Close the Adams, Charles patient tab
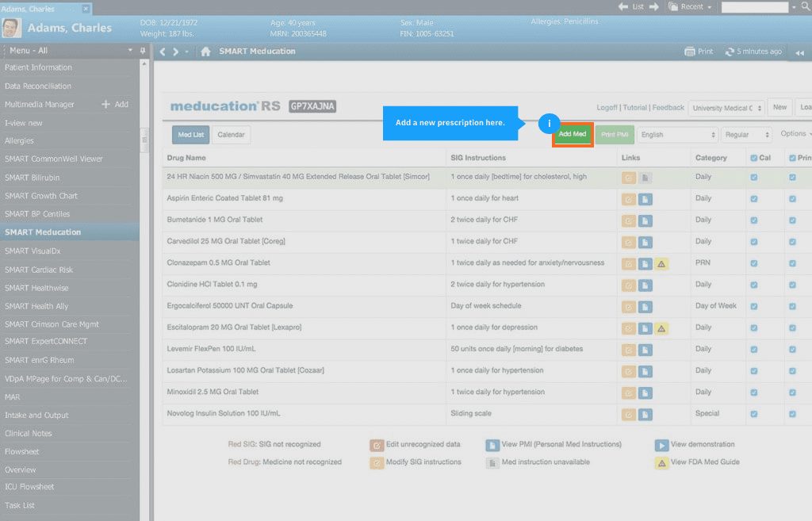 pyautogui.click(x=86, y=9)
